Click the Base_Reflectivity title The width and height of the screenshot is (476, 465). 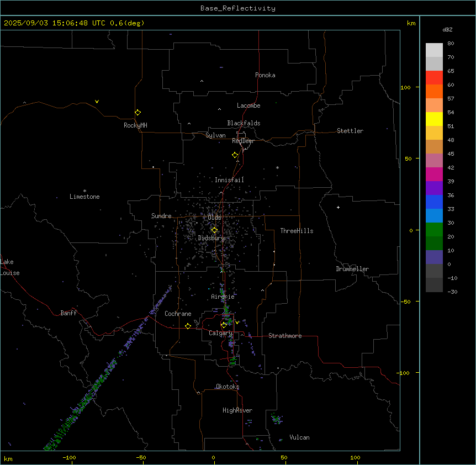pos(238,8)
